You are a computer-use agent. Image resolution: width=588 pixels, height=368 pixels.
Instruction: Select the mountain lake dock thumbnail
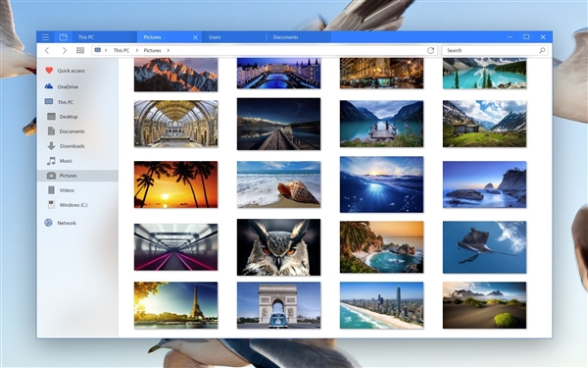click(381, 124)
